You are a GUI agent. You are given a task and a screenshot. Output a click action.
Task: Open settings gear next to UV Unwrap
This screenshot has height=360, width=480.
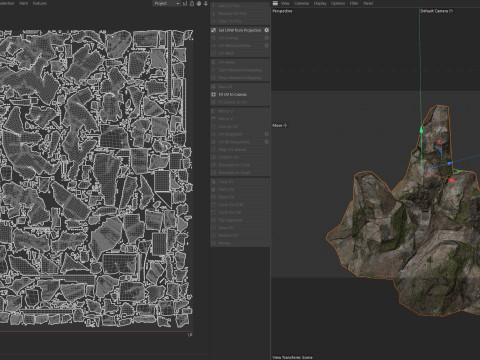[266, 38]
